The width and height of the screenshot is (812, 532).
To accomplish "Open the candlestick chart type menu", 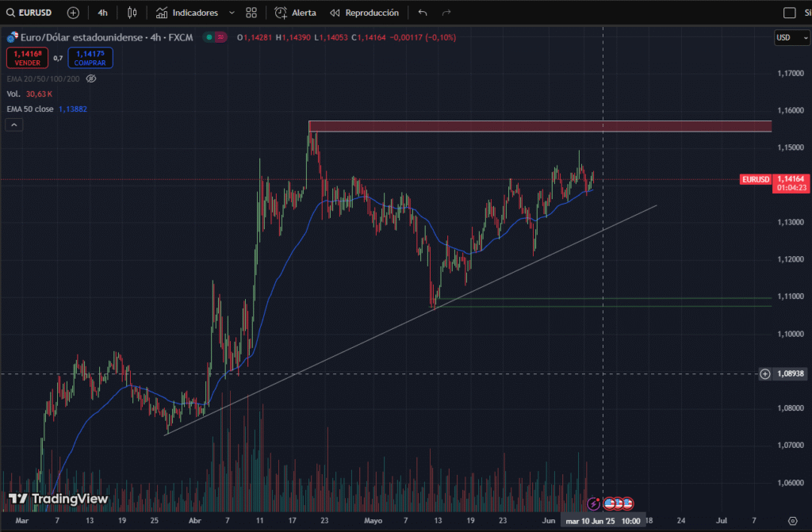I will (132, 13).
